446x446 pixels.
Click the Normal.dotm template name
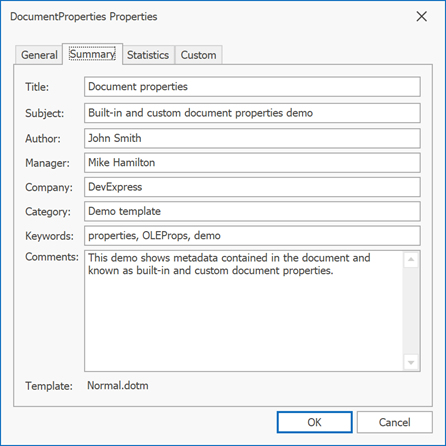point(118,386)
